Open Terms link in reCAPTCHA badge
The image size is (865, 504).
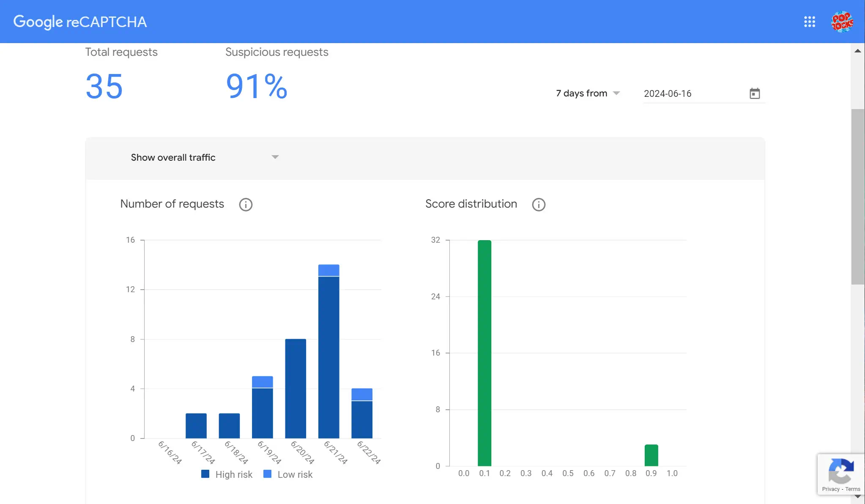pyautogui.click(x=852, y=489)
